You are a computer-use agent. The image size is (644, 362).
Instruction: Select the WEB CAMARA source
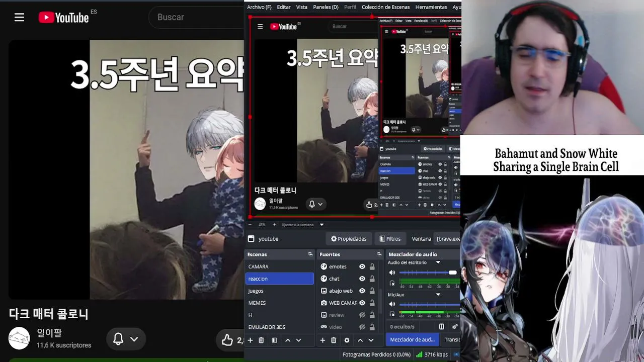[x=342, y=303]
